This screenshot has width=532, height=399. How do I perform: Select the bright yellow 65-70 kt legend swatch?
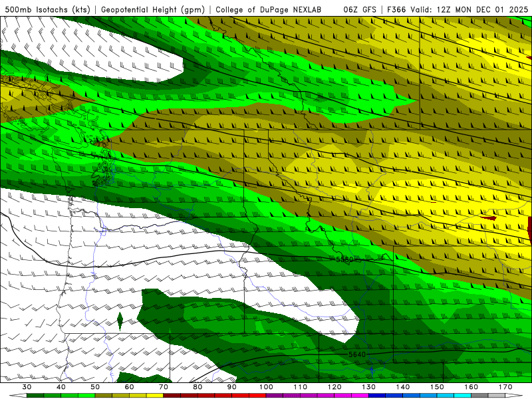pyautogui.click(x=155, y=396)
